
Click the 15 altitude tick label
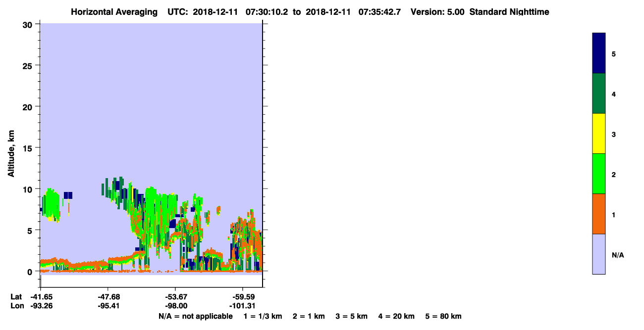tap(28, 147)
